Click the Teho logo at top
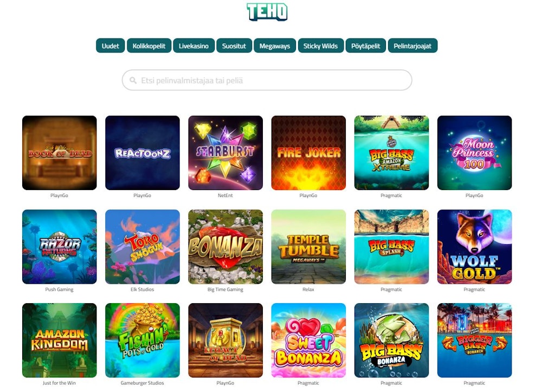Image resolution: width=542 pixels, height=392 pixels. click(267, 12)
